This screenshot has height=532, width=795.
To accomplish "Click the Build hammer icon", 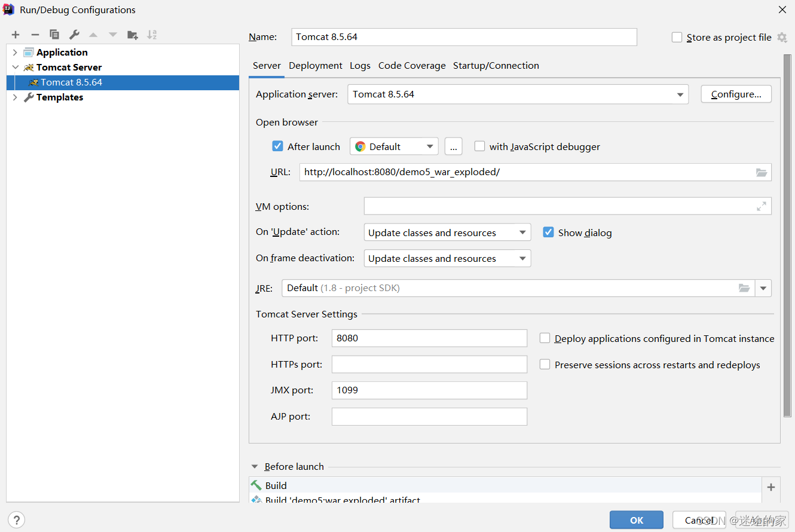I will [x=256, y=485].
